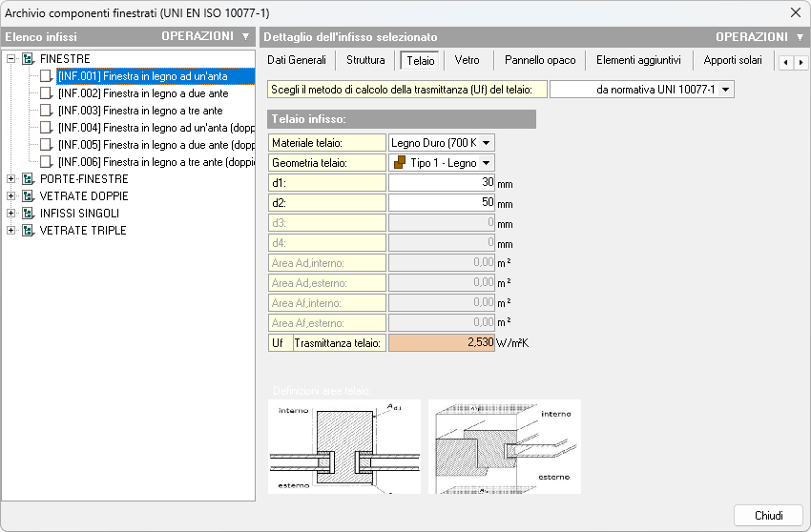Switch to the Pannello opaco tab

click(x=540, y=60)
